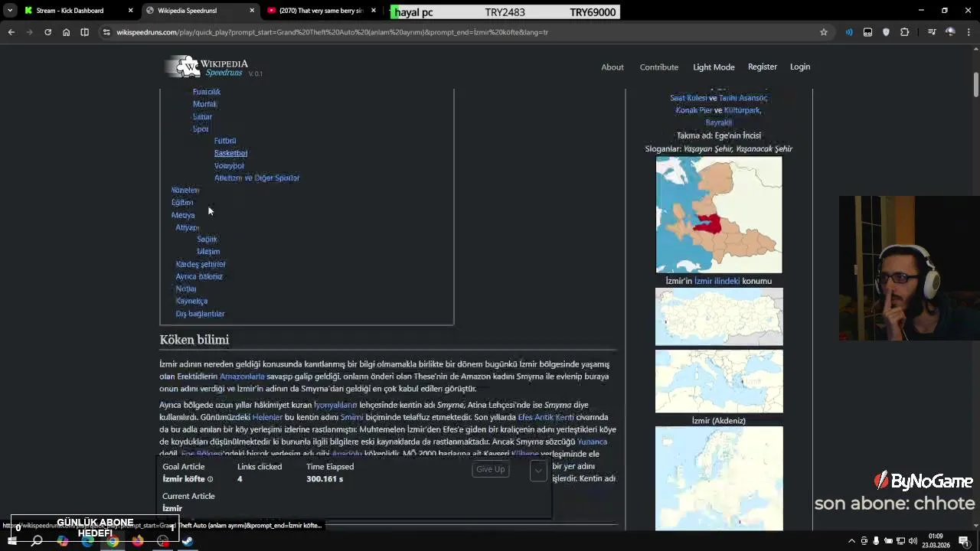Jump to Kaynakça in contents
Screen dimensions: 980x551
click(191, 301)
